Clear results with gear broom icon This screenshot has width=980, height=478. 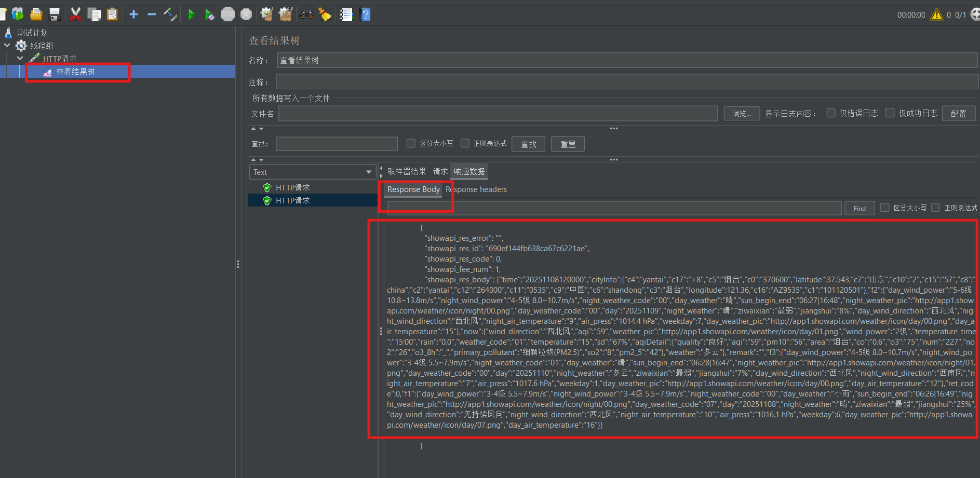[x=267, y=14]
